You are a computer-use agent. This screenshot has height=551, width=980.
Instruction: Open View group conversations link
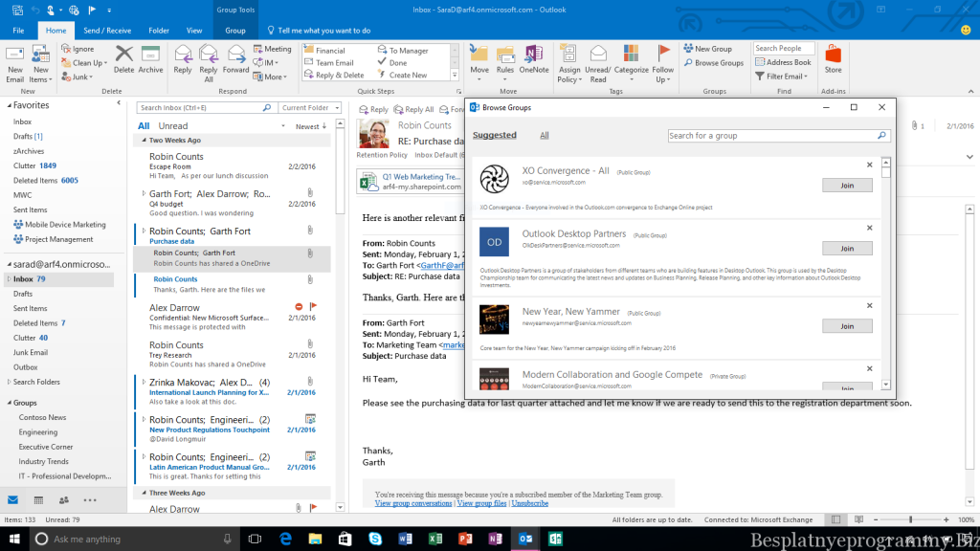point(413,503)
